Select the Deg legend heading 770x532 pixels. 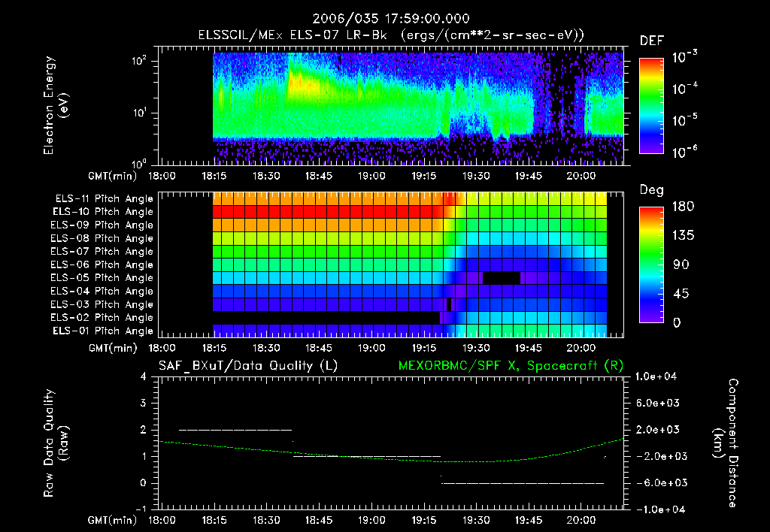(x=652, y=190)
